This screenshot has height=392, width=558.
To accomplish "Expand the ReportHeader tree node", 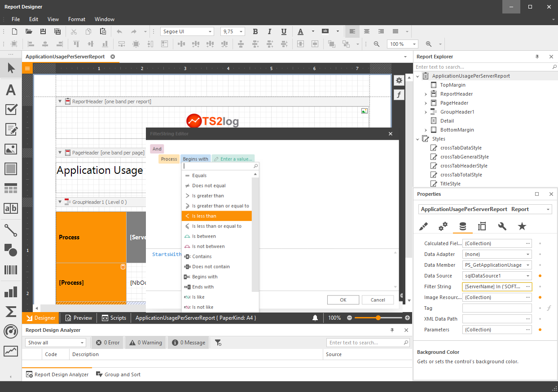I will tap(426, 94).
